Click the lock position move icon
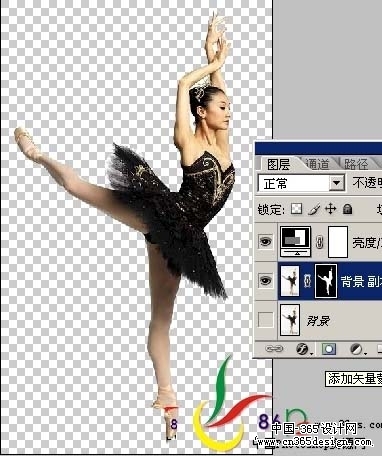This screenshot has height=456, width=382. (x=331, y=209)
